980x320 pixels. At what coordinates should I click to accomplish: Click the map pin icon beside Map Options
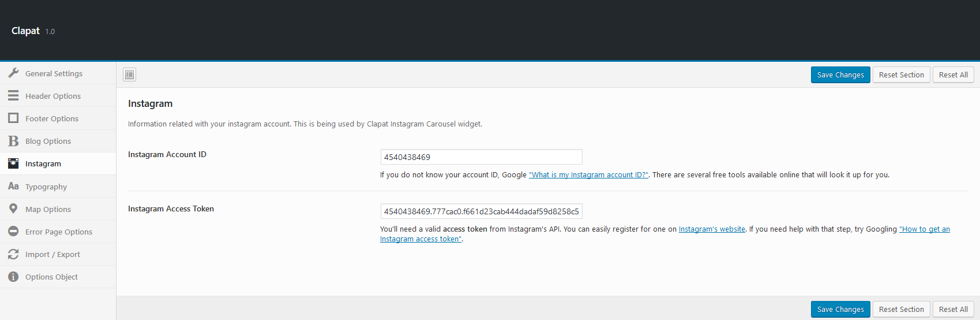click(13, 209)
